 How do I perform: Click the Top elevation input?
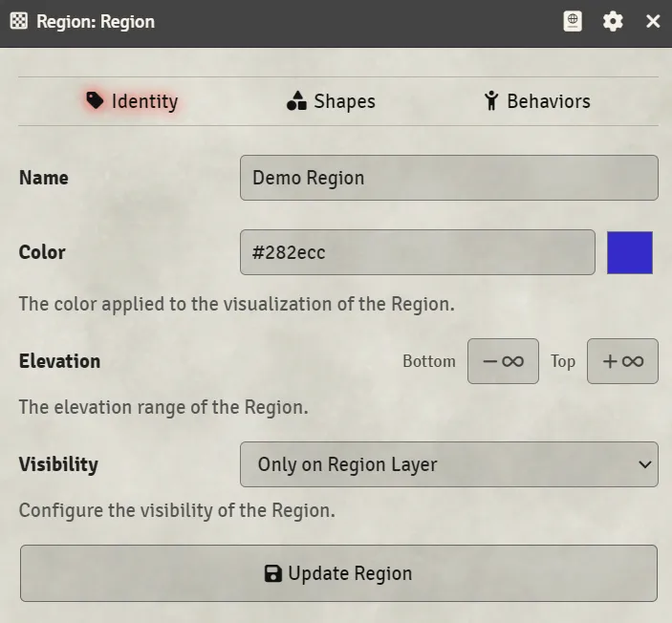622,361
